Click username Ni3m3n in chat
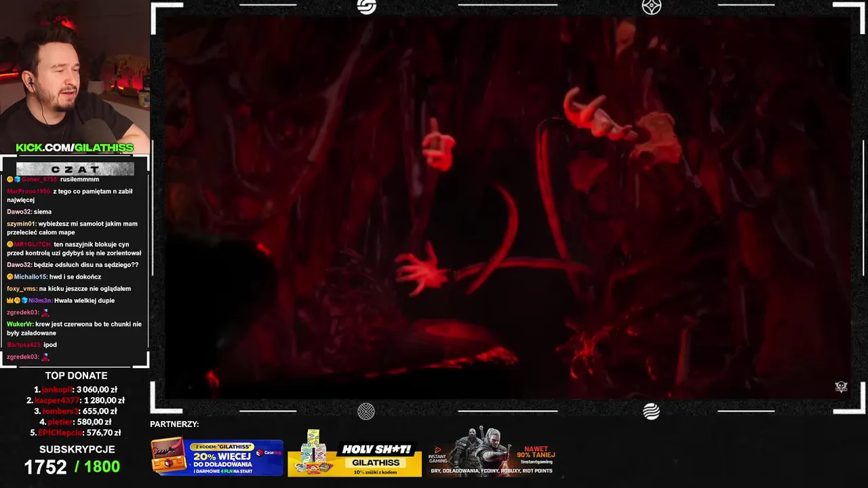 (x=40, y=300)
